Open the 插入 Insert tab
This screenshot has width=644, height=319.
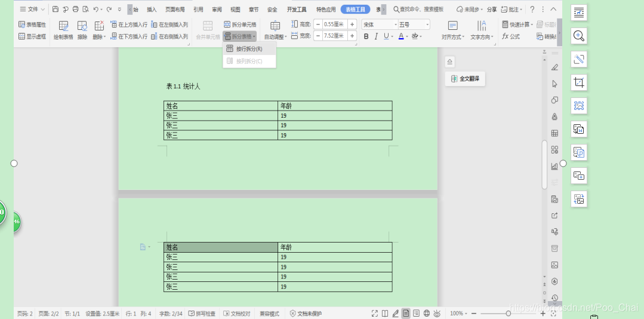152,9
